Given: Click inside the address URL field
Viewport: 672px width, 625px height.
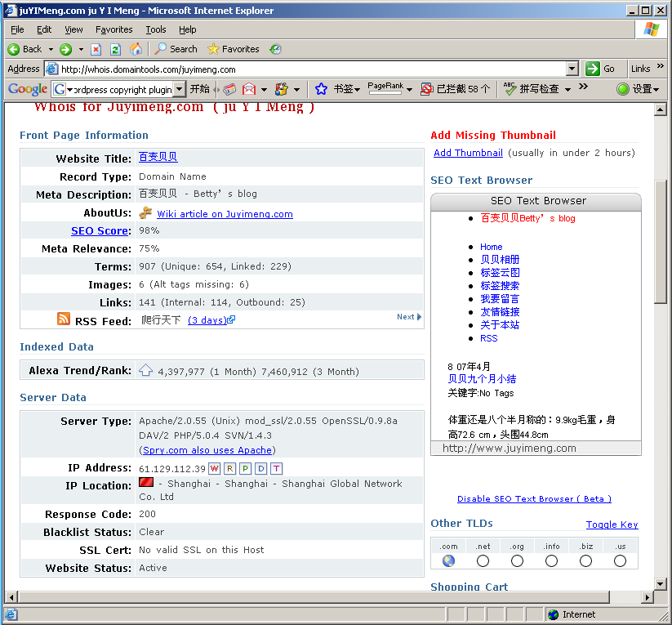Looking at the screenshot, I should coord(313,69).
